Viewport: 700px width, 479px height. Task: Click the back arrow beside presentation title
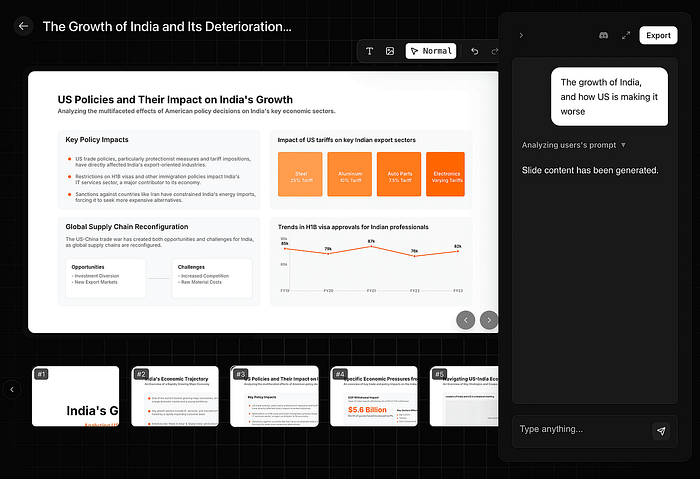[24, 27]
